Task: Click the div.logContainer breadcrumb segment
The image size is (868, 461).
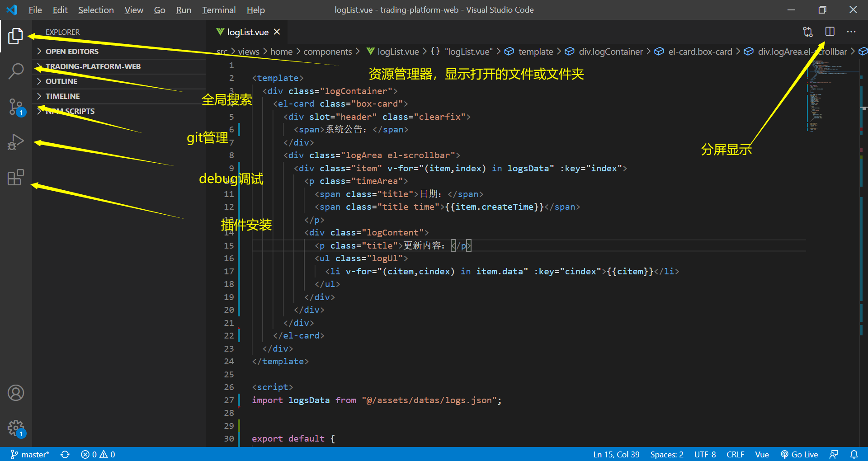Action: (x=610, y=52)
